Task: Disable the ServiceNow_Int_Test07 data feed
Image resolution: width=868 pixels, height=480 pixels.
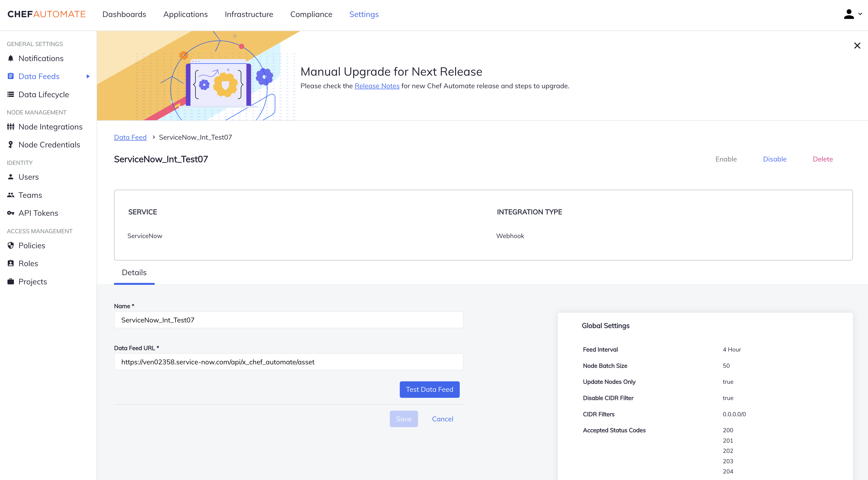Action: (774, 159)
